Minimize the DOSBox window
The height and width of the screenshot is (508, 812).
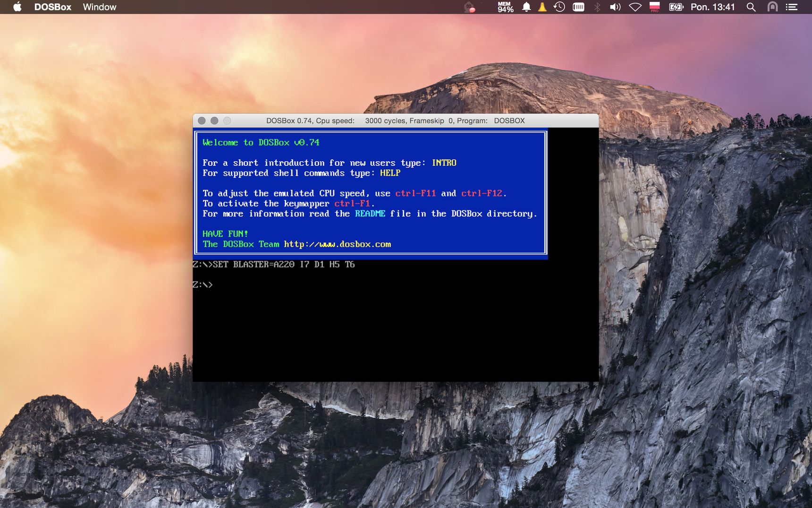(214, 121)
